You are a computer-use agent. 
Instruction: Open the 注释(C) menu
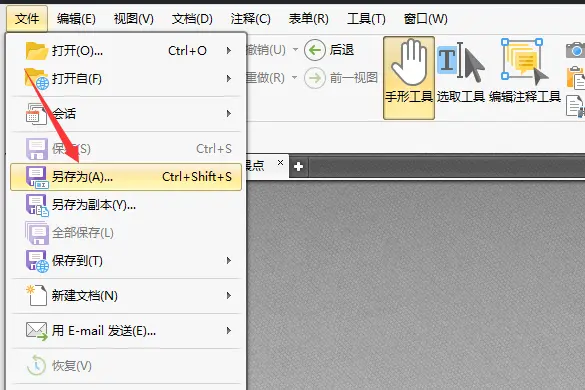pyautogui.click(x=250, y=18)
